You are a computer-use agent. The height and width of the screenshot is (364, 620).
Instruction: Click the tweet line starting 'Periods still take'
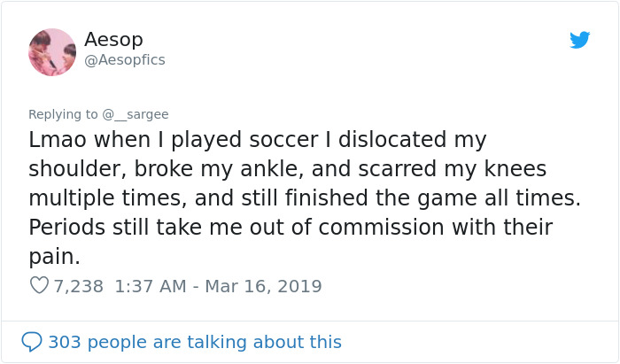(290, 228)
